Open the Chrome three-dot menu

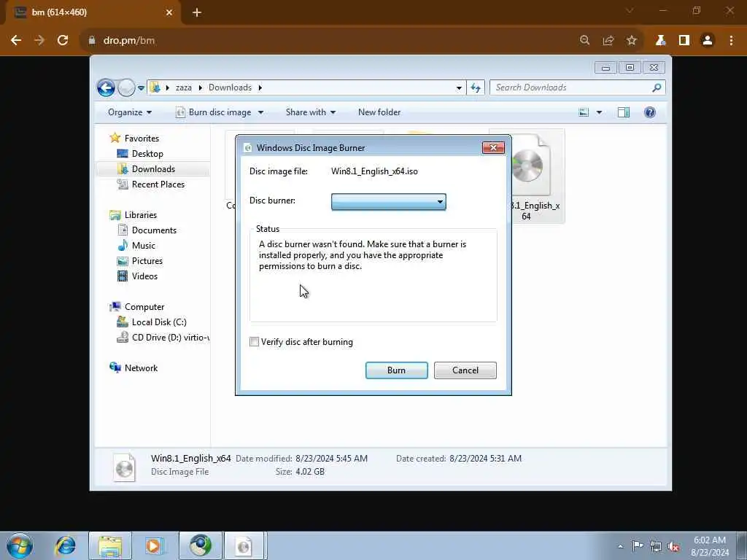[731, 41]
